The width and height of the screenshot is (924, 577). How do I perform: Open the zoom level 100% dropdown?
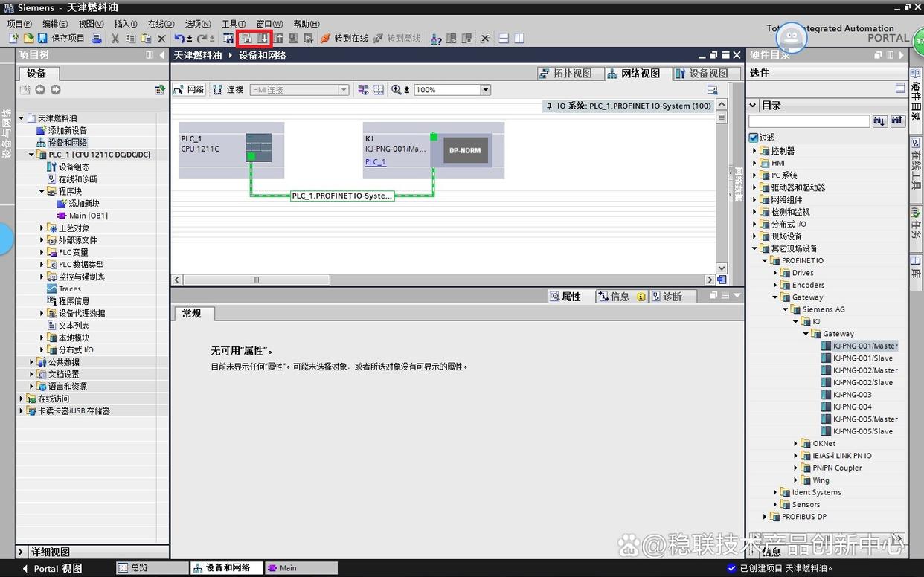(x=486, y=90)
